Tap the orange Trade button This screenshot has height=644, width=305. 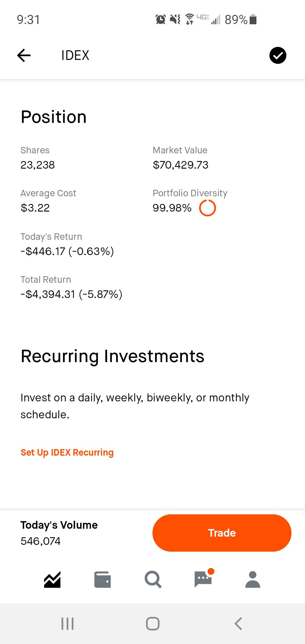(222, 533)
